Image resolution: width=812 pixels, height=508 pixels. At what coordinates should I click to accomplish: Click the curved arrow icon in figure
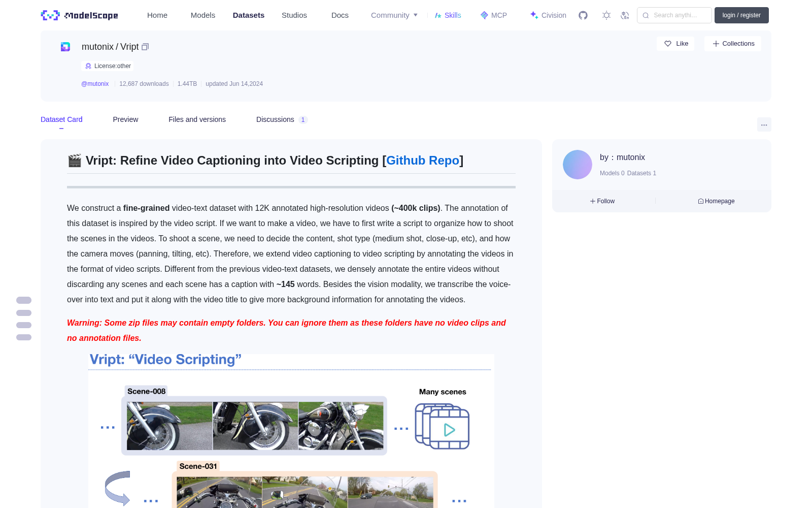coord(118,488)
